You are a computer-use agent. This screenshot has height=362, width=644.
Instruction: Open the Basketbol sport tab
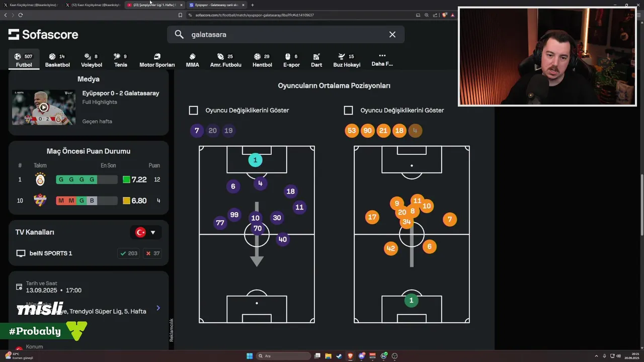57,60
